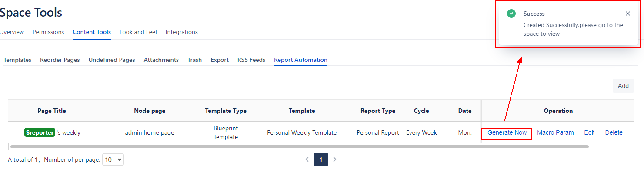The width and height of the screenshot is (644, 183).
Task: Open the per page count dropdown
Action: pyautogui.click(x=113, y=160)
